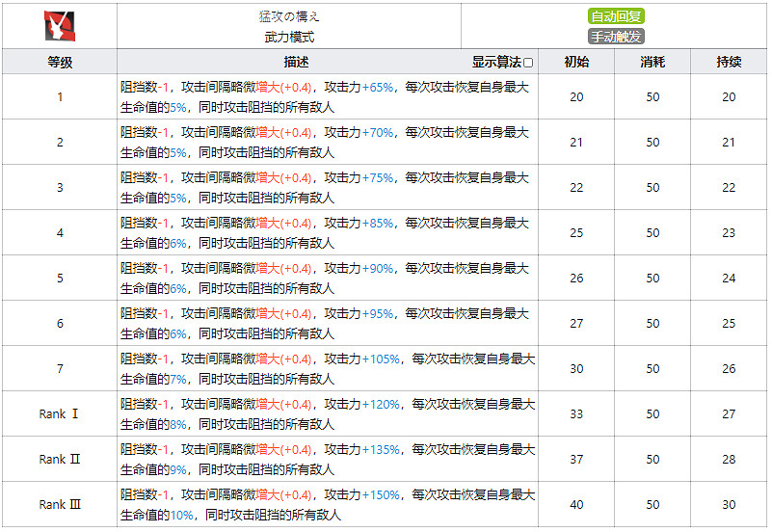Click duration 24 in level 5 row
772x532 pixels.
click(729, 279)
